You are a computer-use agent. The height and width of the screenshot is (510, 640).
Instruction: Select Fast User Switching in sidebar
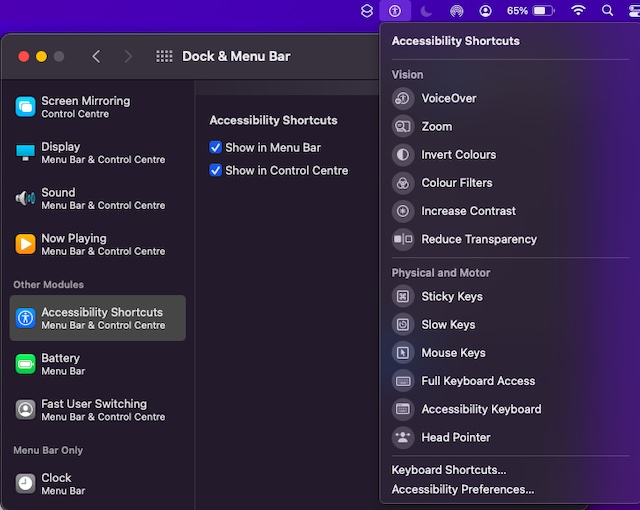coord(98,410)
